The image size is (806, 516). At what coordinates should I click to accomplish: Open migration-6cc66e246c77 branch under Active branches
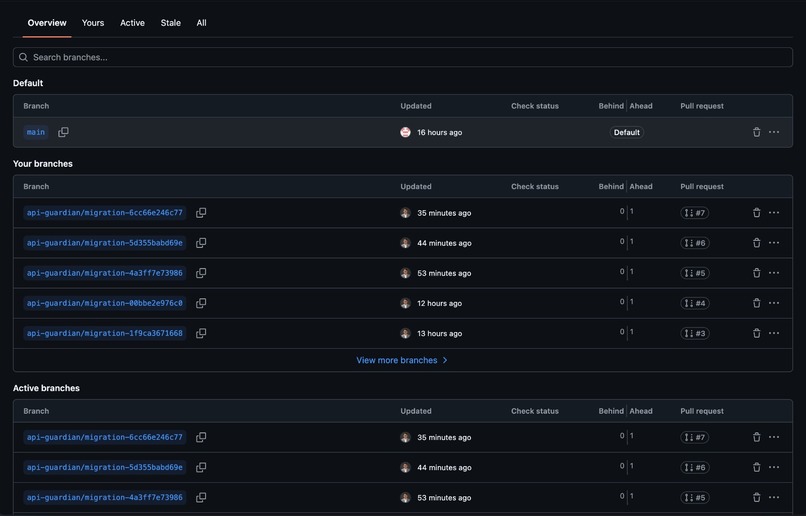(105, 437)
